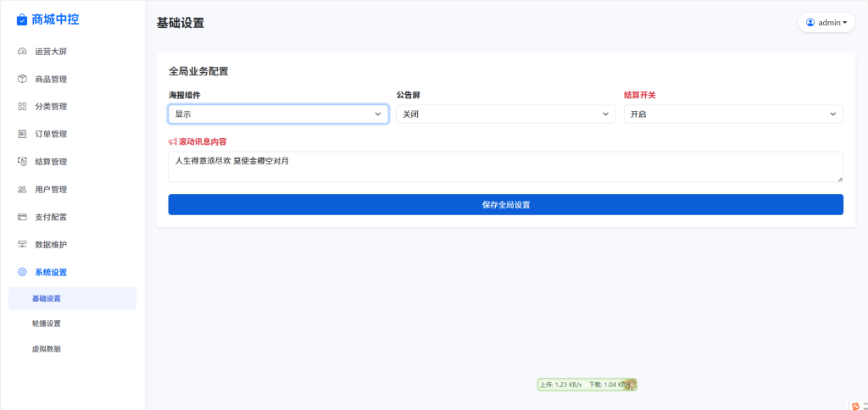
Task: Click the red 滚动讯息内容 label text
Action: pyautogui.click(x=203, y=141)
